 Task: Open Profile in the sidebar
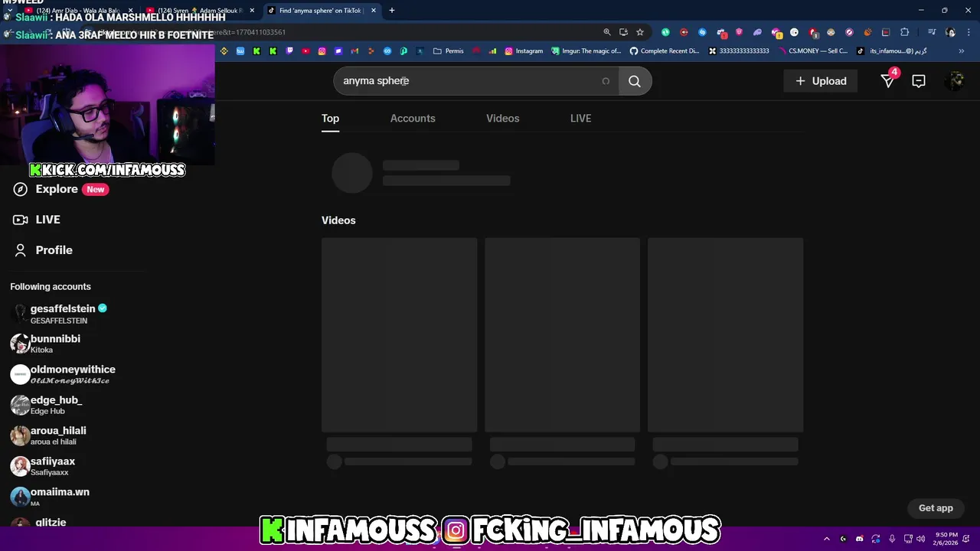43,250
